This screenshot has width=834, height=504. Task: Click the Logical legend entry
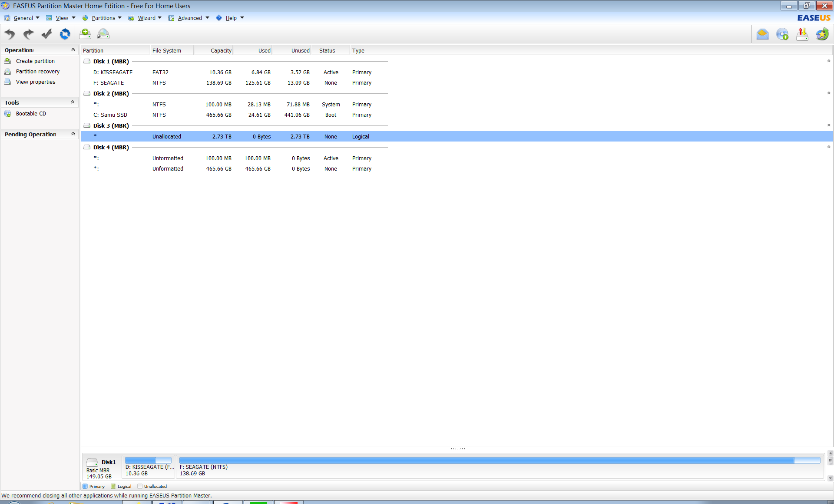121,487
